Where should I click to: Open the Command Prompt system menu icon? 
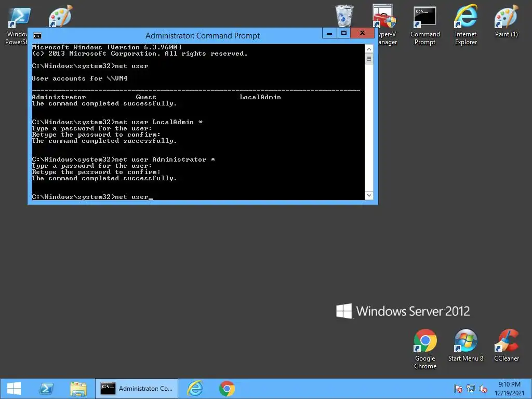(37, 36)
